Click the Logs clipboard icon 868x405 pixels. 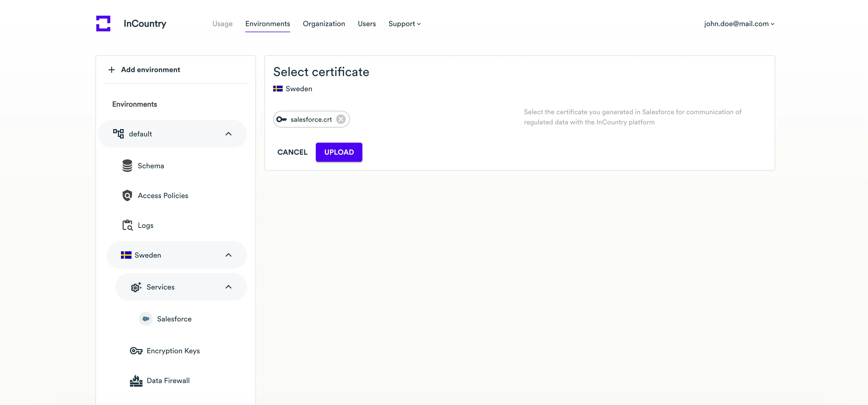[127, 225]
